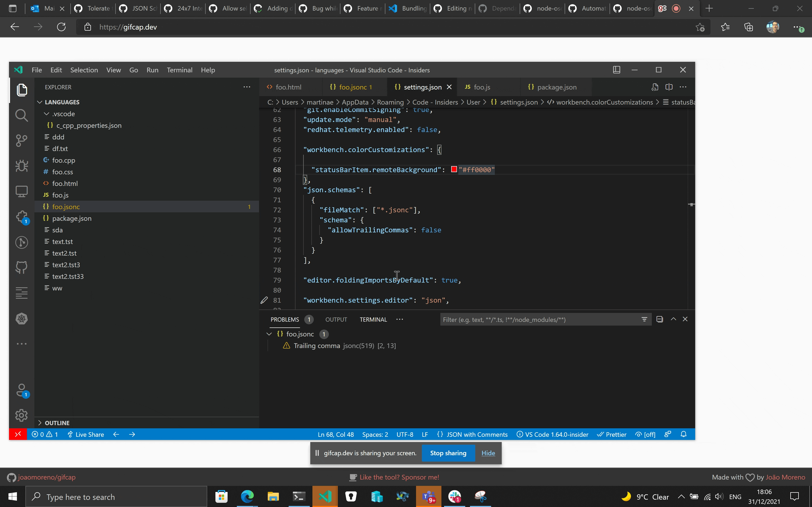Toggle favorite star for gifcap.dev page
This screenshot has width=812, height=507.
(x=700, y=27)
